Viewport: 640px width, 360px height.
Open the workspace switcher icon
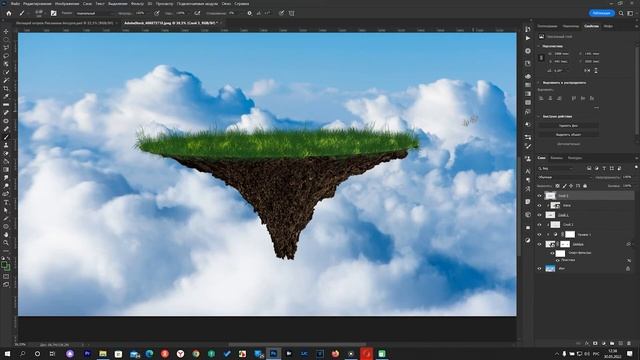coord(630,13)
